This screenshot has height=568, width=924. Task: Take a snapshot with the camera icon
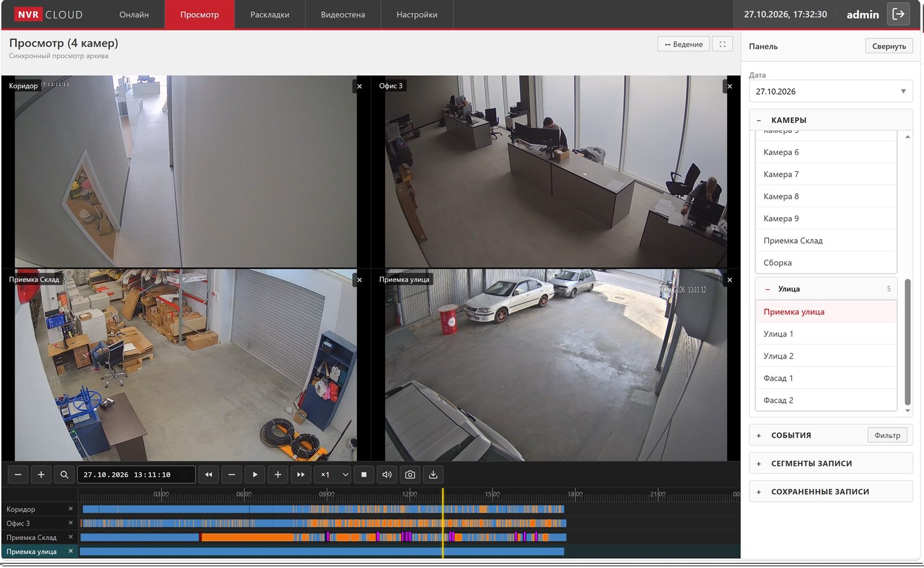tap(410, 474)
